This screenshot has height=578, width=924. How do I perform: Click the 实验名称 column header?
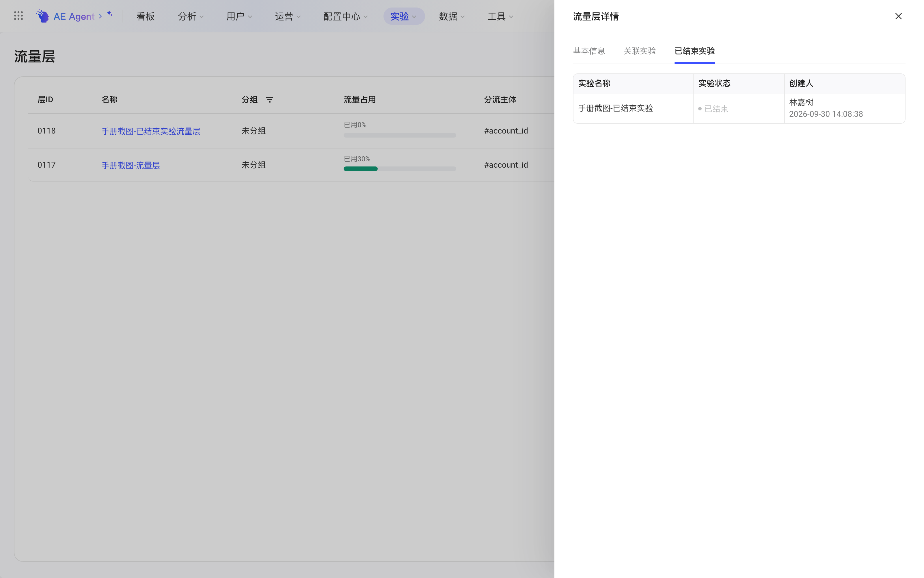pos(594,83)
